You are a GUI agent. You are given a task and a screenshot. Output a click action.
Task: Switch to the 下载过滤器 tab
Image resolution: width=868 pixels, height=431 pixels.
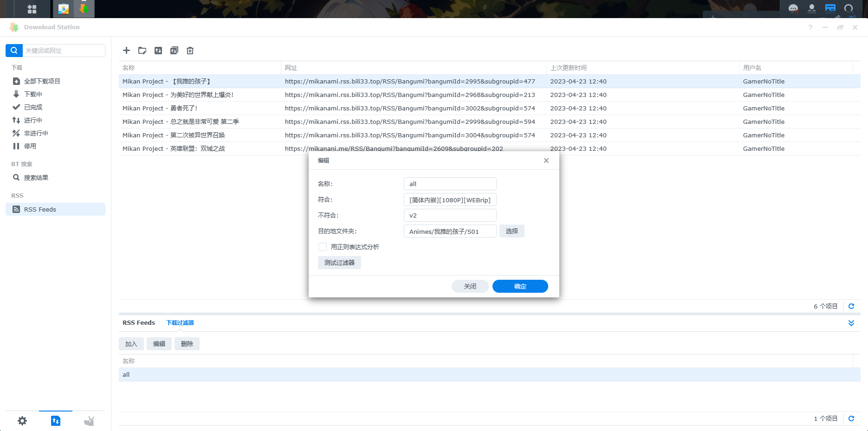pyautogui.click(x=180, y=323)
